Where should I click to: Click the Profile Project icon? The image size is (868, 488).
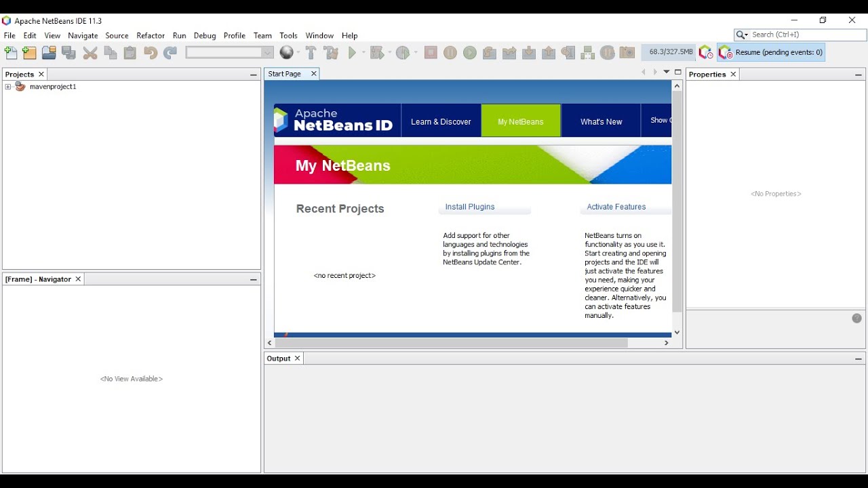pos(403,53)
